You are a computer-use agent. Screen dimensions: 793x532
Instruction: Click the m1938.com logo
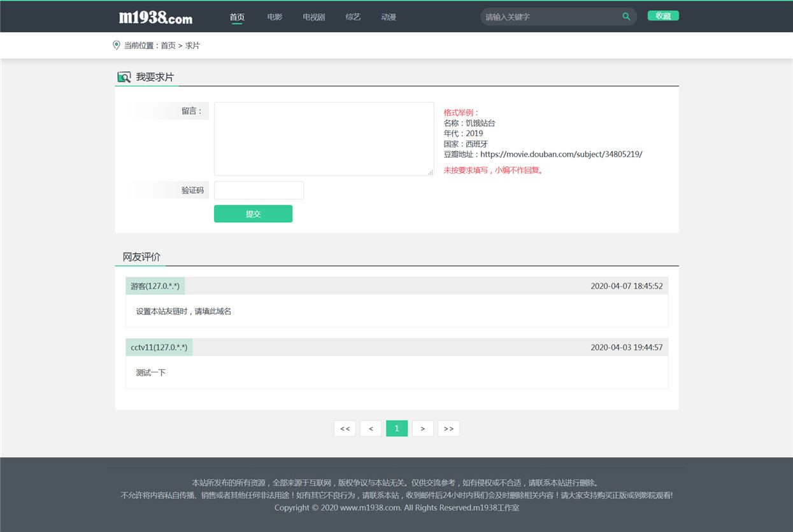click(155, 17)
